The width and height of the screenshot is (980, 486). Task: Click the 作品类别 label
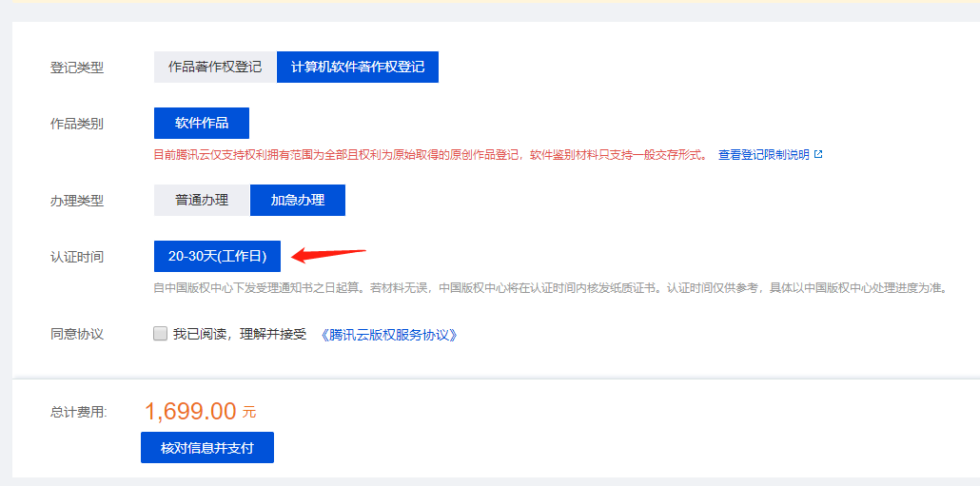77,124
